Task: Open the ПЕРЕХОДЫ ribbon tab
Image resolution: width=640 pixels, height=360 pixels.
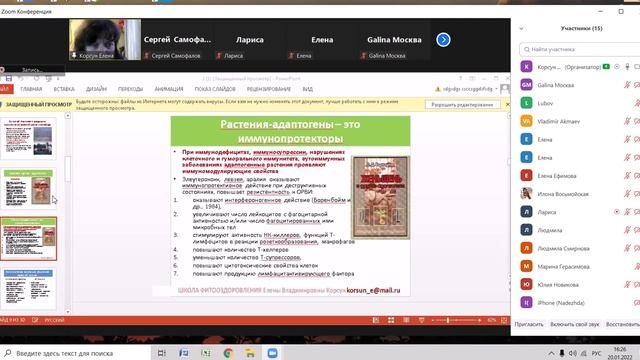Action: [131, 89]
